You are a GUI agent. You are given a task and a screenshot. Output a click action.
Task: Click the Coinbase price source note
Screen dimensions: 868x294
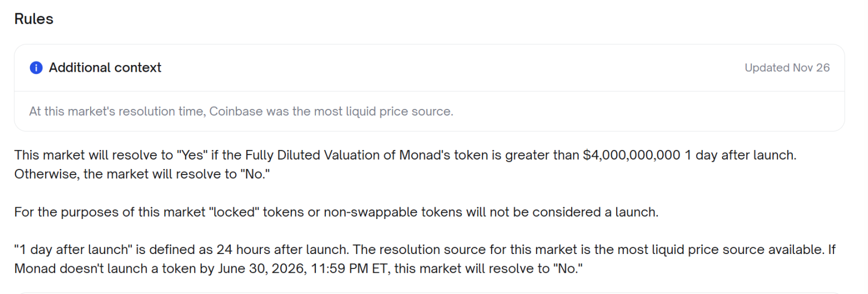pos(241,111)
